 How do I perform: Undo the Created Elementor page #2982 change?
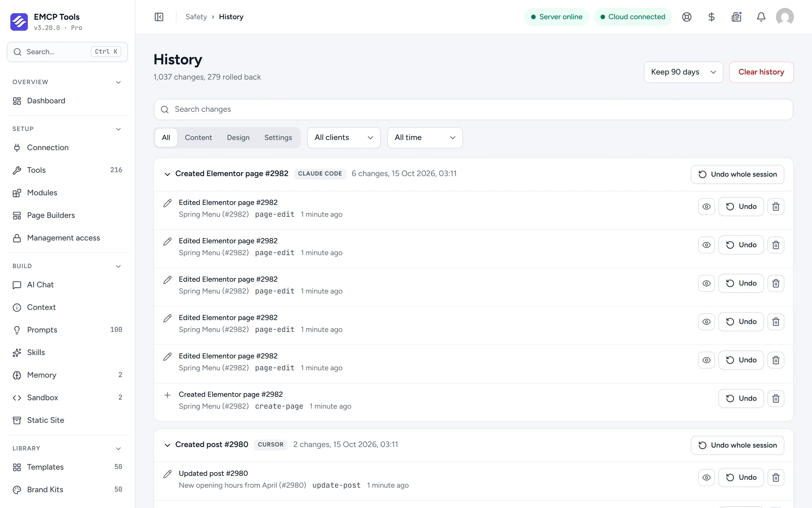coord(741,398)
